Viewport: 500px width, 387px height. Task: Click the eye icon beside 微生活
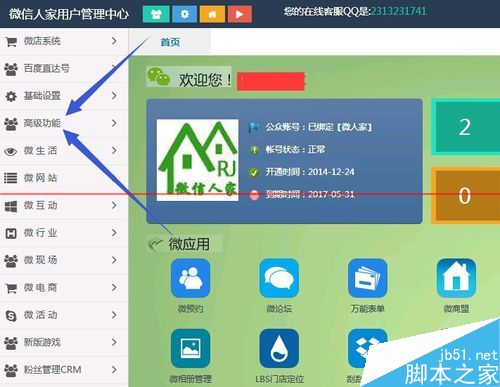click(11, 151)
